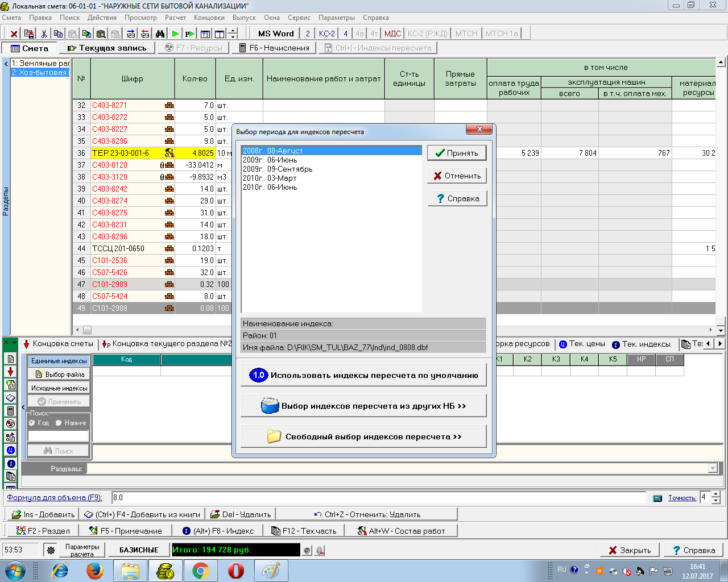Click the scissors cut icon
The image size is (728, 582).
(x=44, y=34)
